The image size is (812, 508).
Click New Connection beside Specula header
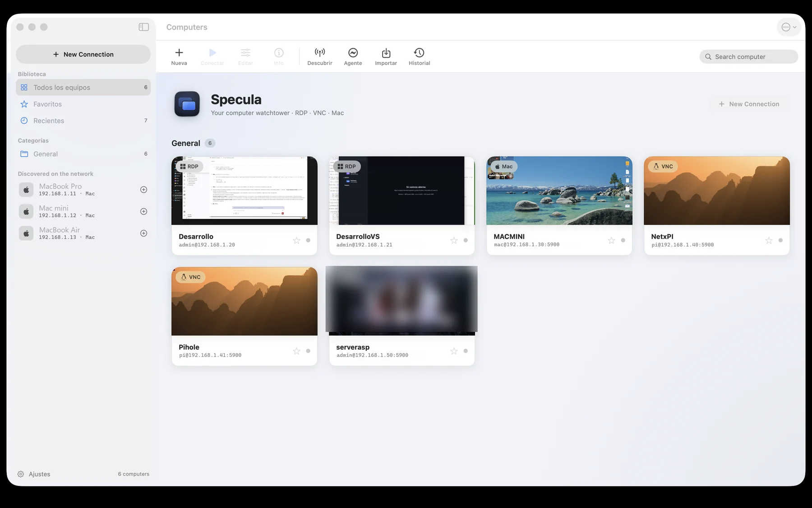tap(749, 104)
